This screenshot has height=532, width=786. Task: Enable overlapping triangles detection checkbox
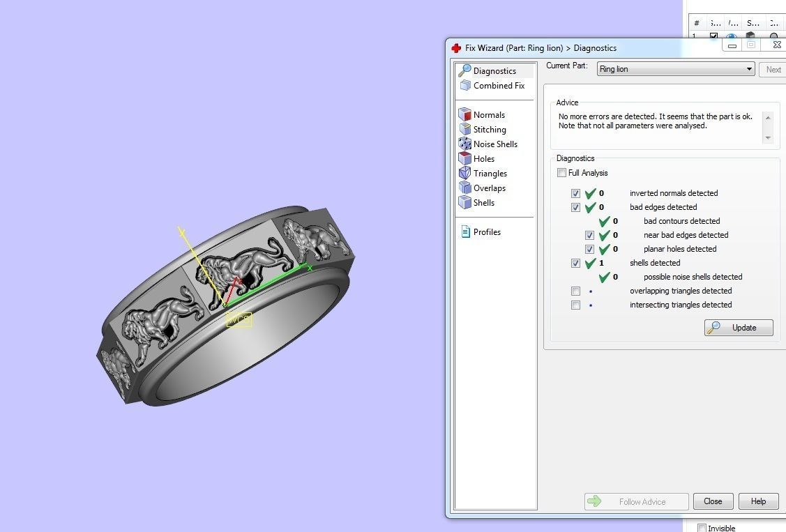pos(575,291)
